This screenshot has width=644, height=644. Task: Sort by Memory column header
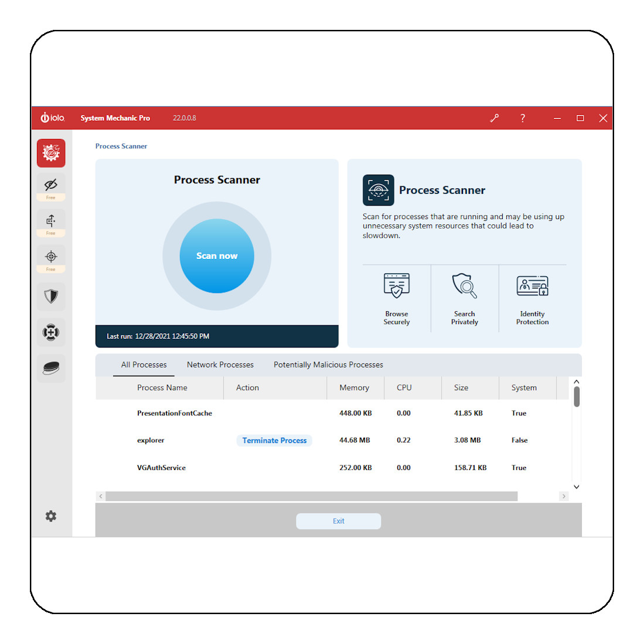pyautogui.click(x=355, y=388)
